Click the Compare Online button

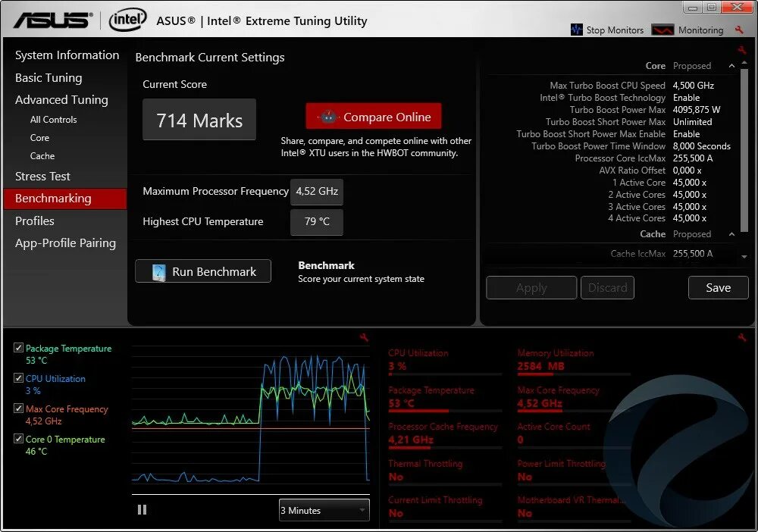click(x=373, y=116)
